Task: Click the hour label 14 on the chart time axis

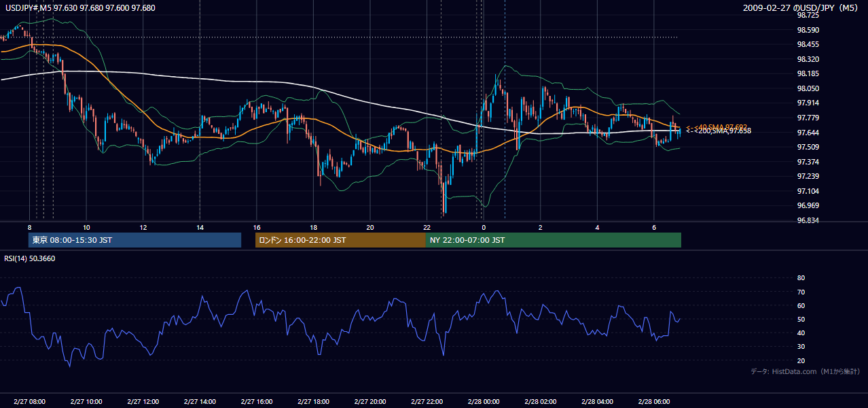Action: click(200, 227)
